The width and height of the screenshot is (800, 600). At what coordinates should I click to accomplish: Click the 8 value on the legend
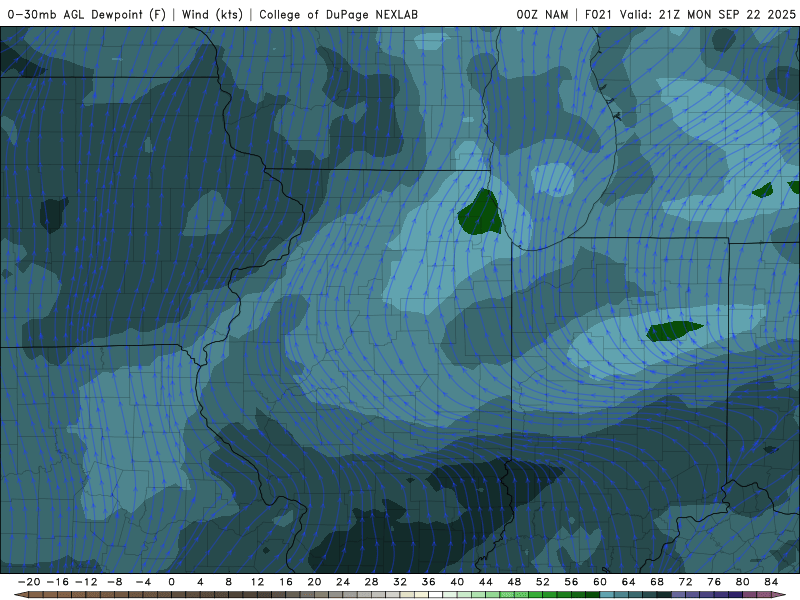point(229,582)
